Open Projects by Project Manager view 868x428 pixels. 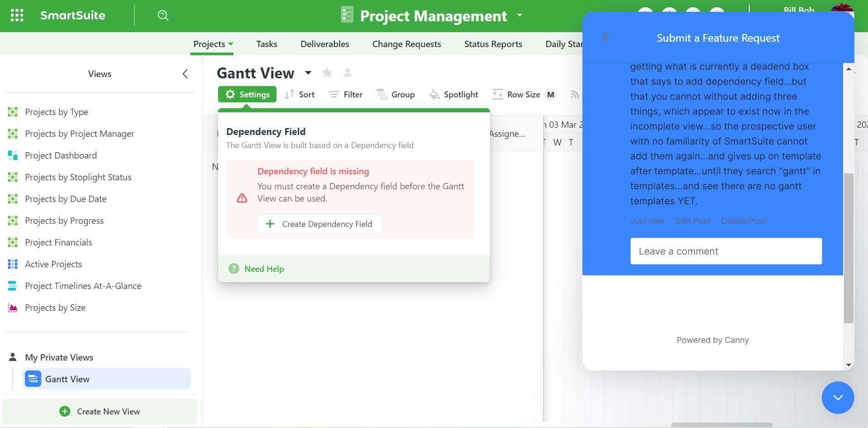point(79,134)
